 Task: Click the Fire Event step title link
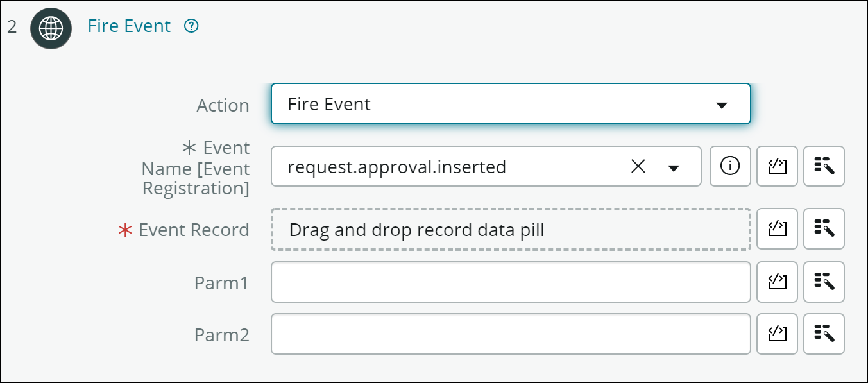click(130, 26)
